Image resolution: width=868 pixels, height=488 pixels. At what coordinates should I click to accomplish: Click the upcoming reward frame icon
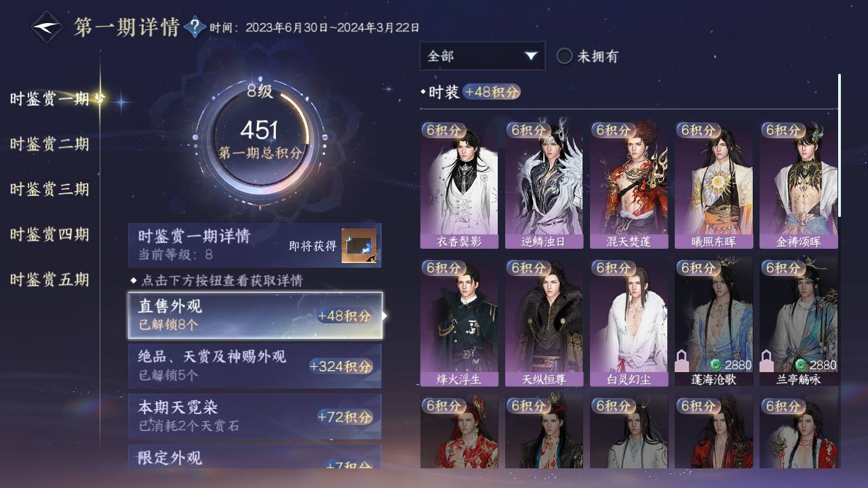(359, 245)
